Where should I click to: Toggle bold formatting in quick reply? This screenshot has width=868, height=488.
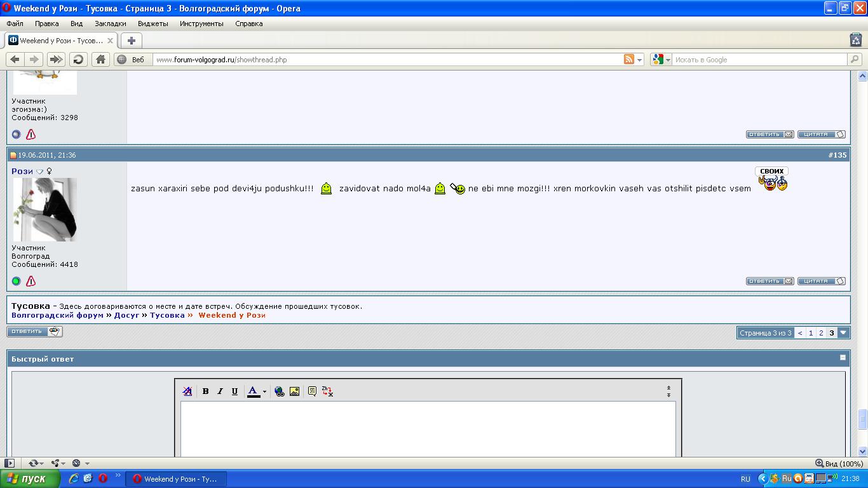point(205,391)
